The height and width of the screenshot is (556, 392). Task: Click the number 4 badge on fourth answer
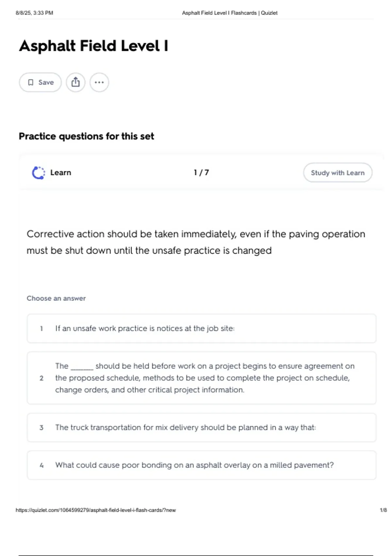coord(41,465)
